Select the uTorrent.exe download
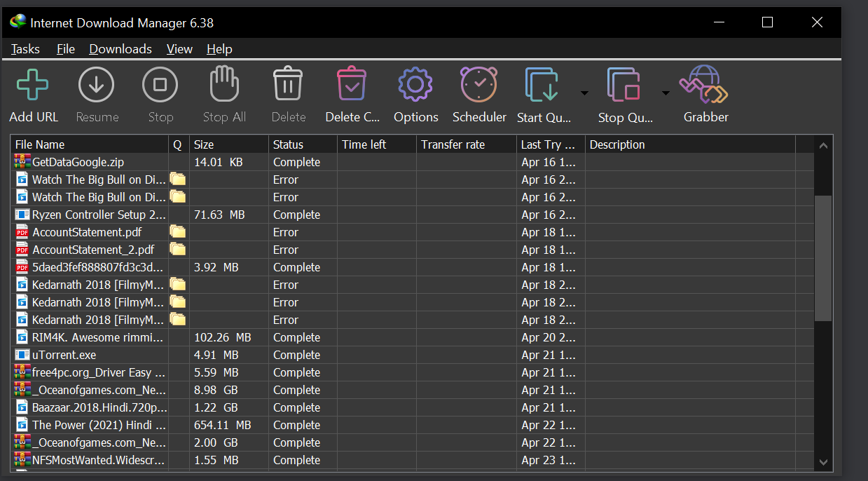This screenshot has width=868, height=481. (413, 355)
